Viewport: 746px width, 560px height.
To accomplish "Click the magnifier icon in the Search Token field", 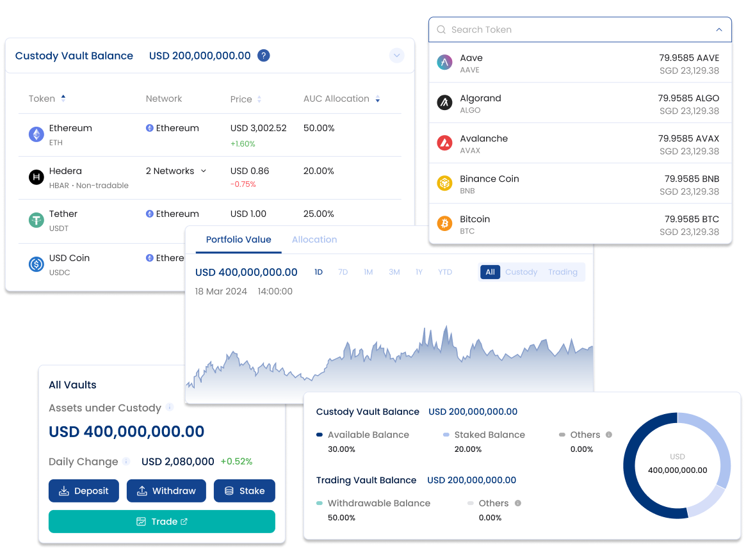I will [x=441, y=29].
